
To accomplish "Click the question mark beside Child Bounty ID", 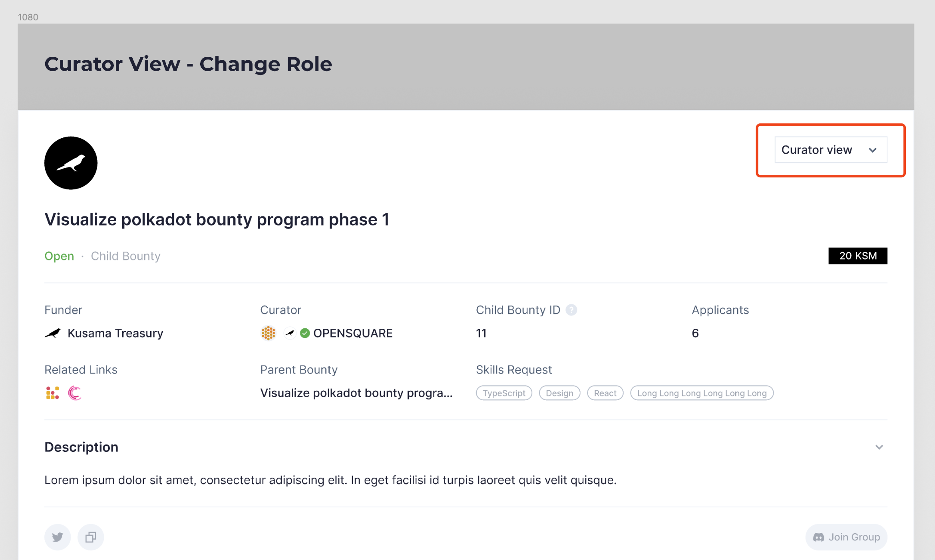I will [x=571, y=310].
